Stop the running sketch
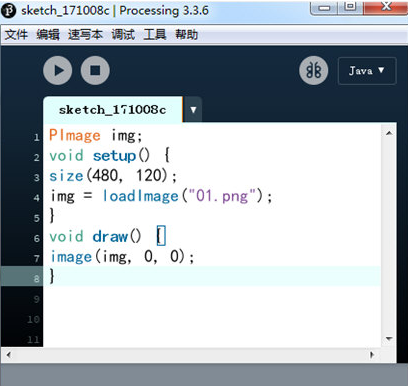This screenshot has width=408, height=386. [95, 70]
